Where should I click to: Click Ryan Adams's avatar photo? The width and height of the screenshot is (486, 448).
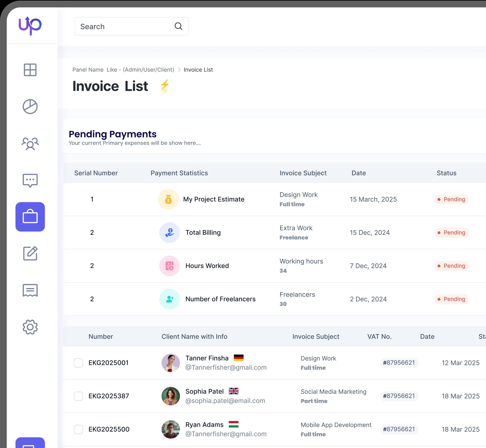click(x=171, y=429)
